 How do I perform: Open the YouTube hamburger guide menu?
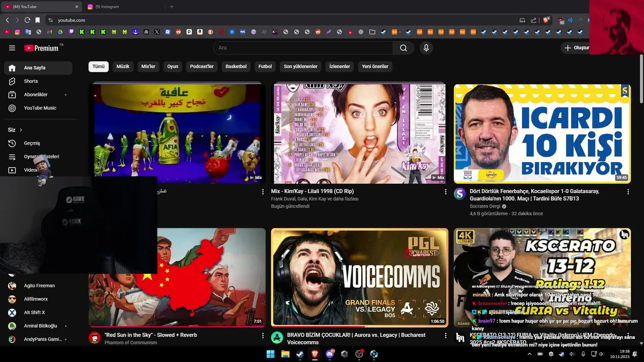point(12,48)
